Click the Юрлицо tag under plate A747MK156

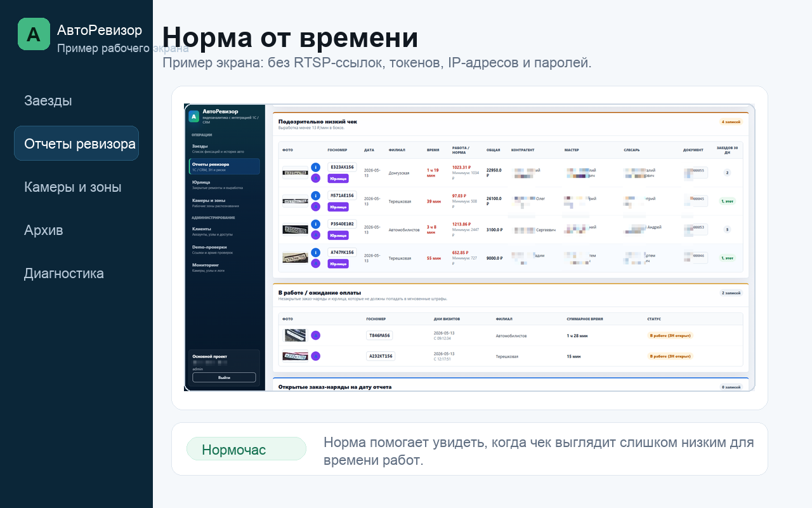(x=338, y=264)
